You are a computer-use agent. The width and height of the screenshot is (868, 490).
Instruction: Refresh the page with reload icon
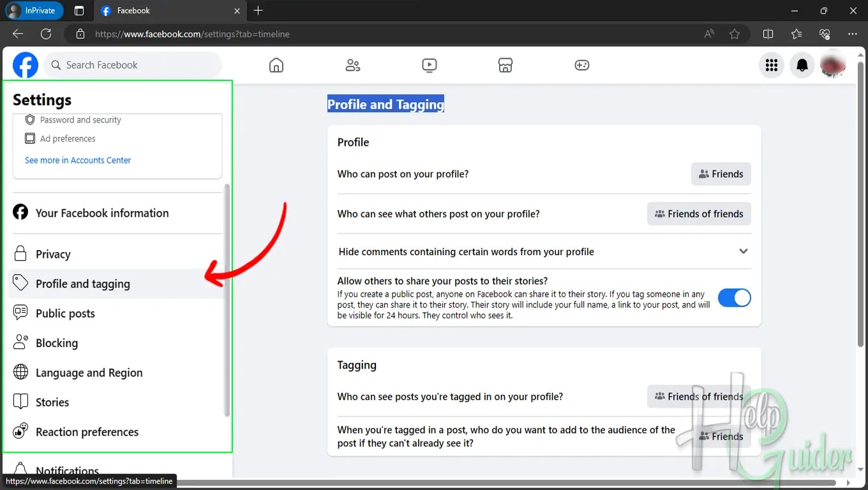[x=46, y=34]
